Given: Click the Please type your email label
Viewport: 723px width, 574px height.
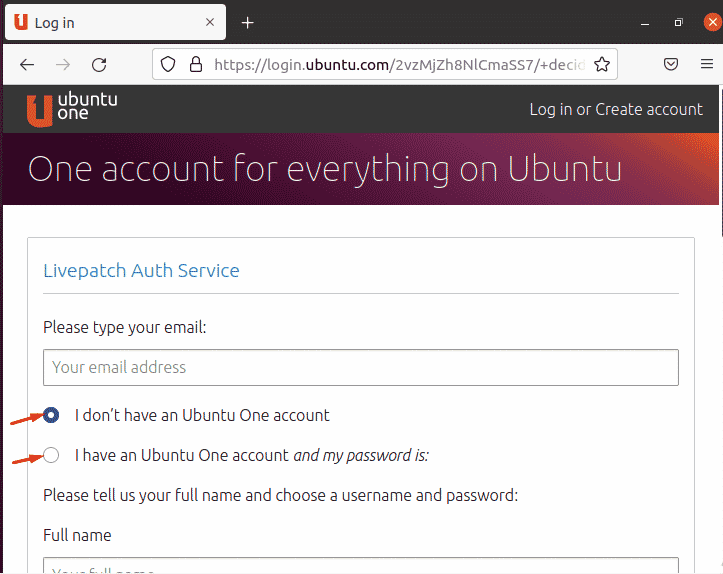Looking at the screenshot, I should tap(124, 327).
